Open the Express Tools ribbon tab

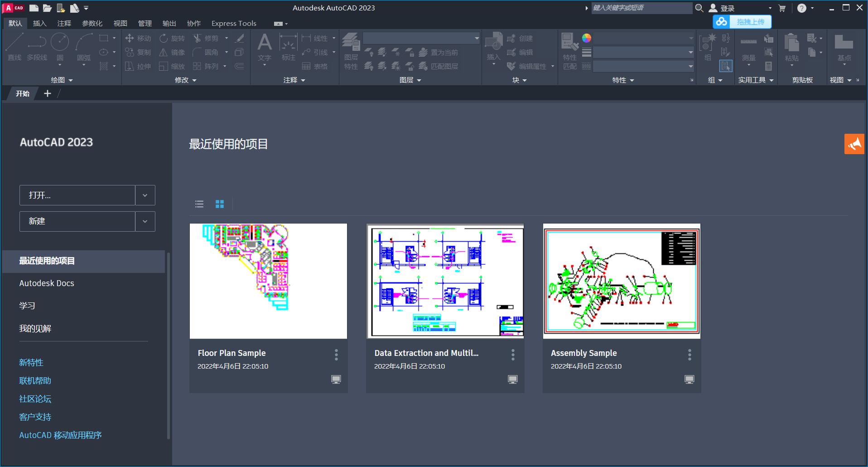click(x=233, y=23)
